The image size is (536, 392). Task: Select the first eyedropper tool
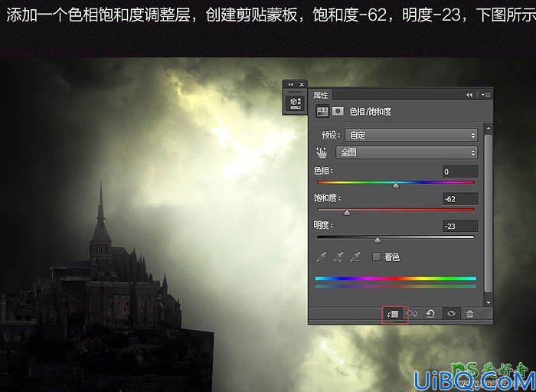point(322,257)
